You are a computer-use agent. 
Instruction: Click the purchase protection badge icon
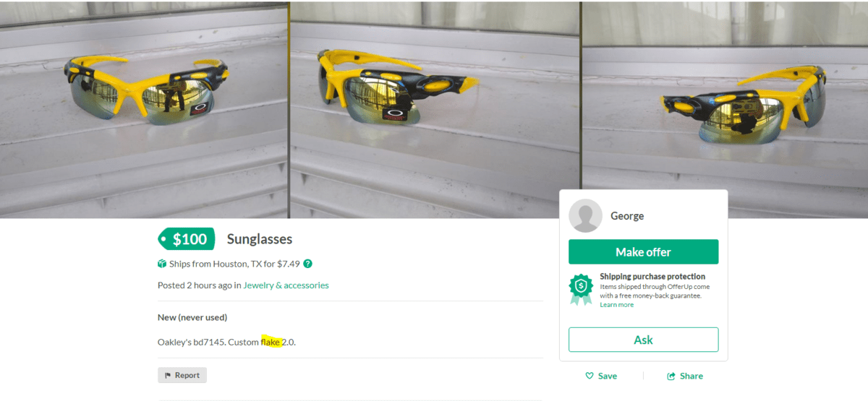coord(580,289)
